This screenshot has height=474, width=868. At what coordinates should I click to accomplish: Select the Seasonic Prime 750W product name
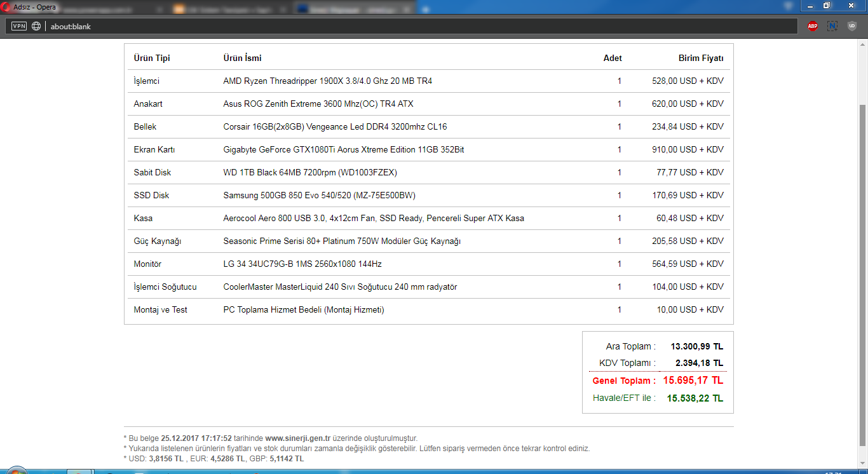[x=342, y=241]
